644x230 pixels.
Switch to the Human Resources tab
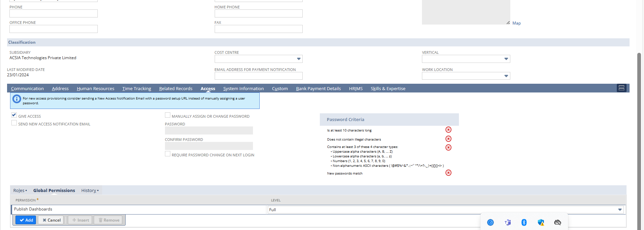click(95, 89)
